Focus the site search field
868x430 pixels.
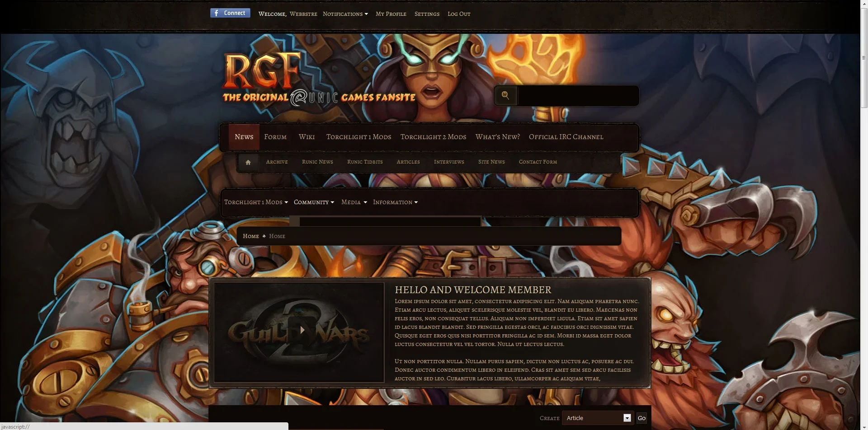pos(578,96)
